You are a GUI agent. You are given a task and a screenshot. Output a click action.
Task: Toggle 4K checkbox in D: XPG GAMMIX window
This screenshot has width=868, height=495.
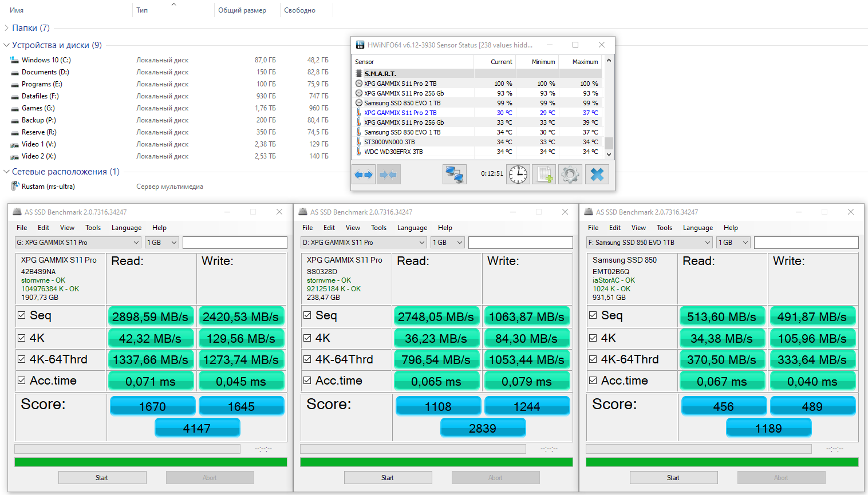tap(307, 338)
